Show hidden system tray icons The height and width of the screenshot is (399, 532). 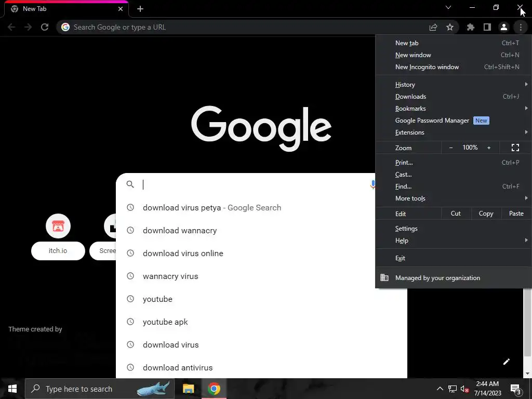pyautogui.click(x=440, y=389)
